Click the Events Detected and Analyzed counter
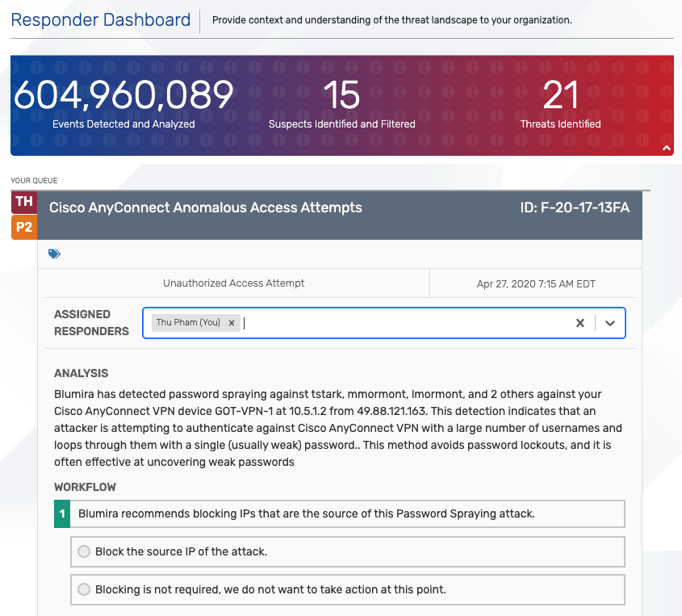 (123, 104)
